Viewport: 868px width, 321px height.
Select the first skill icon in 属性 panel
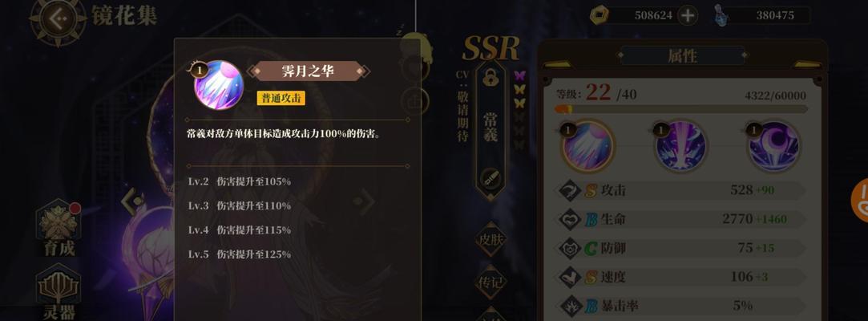coord(587,146)
